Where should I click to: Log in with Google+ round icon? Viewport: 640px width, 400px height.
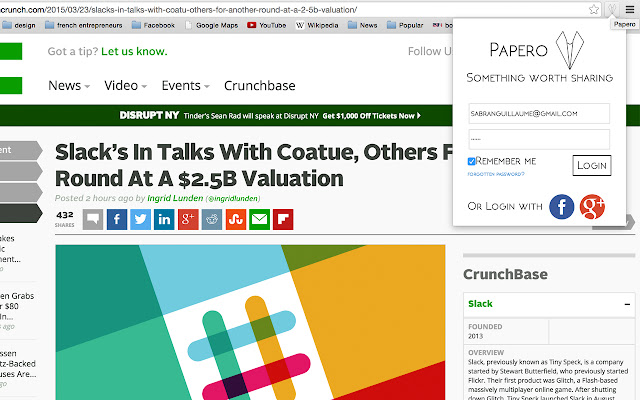[592, 207]
